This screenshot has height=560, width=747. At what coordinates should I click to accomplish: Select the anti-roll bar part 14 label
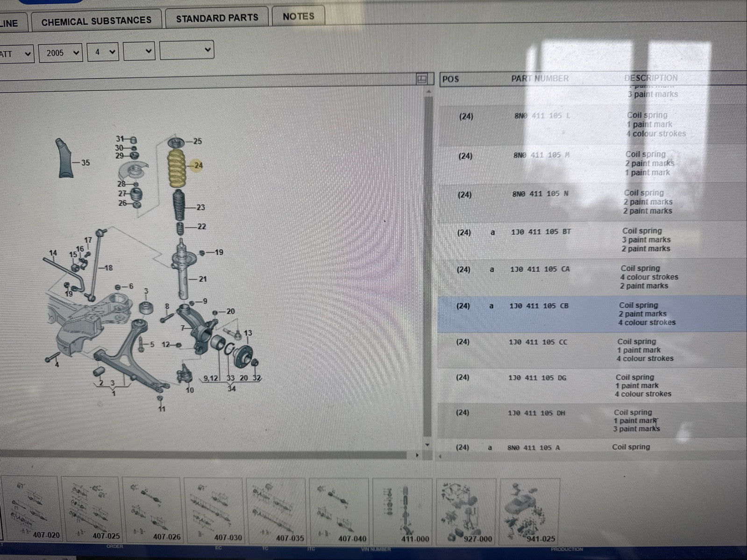pos(53,253)
